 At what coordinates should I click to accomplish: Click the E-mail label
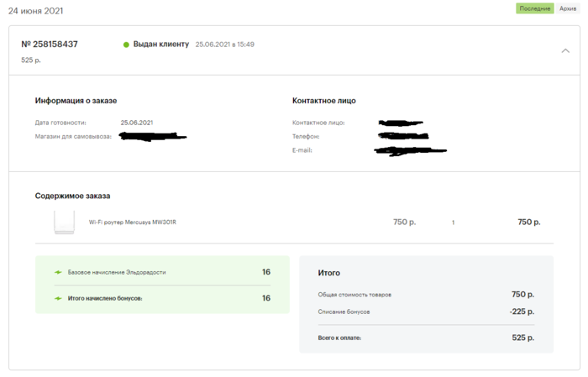302,150
